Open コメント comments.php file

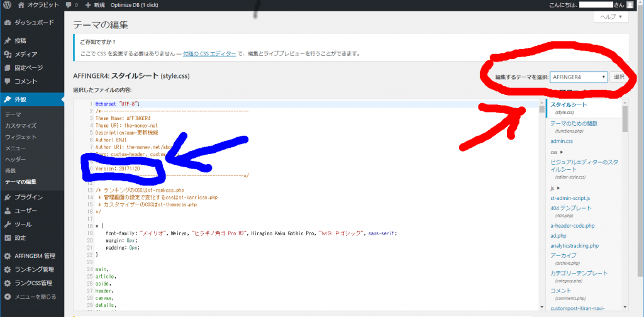[567, 294]
